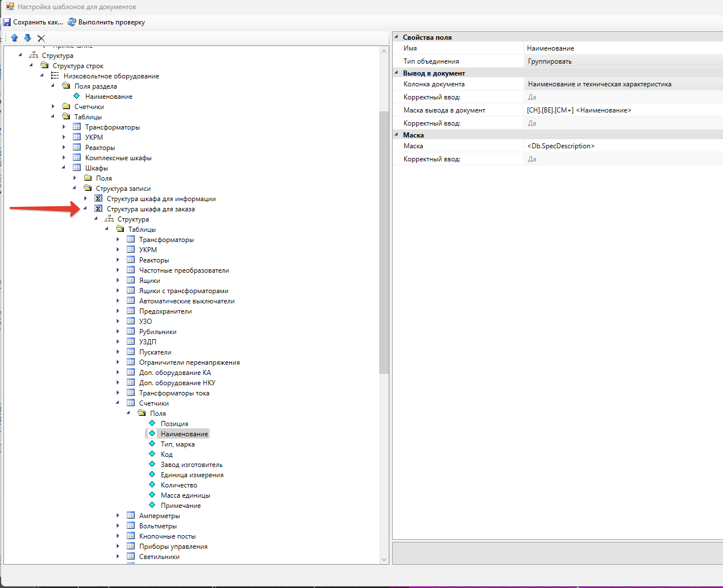Click the tree scrollbar down arrow
Image resolution: width=723 pixels, height=588 pixels.
coord(384,560)
